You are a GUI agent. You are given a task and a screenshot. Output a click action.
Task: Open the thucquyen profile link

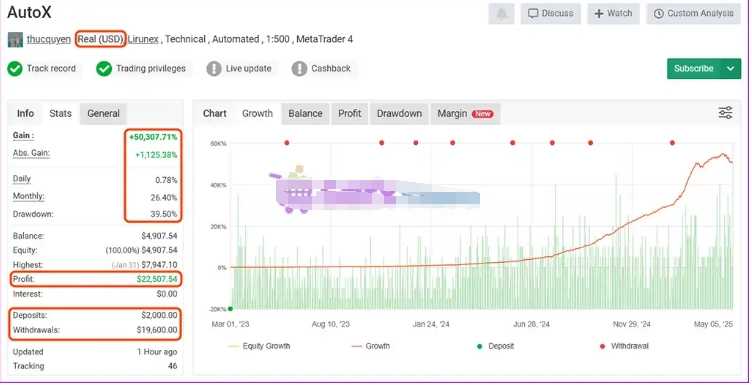48,39
